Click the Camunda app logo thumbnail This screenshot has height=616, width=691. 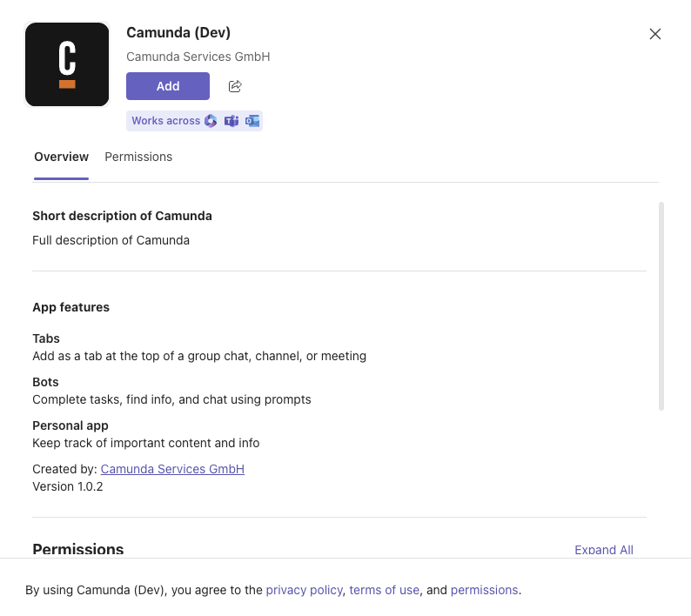[x=67, y=64]
